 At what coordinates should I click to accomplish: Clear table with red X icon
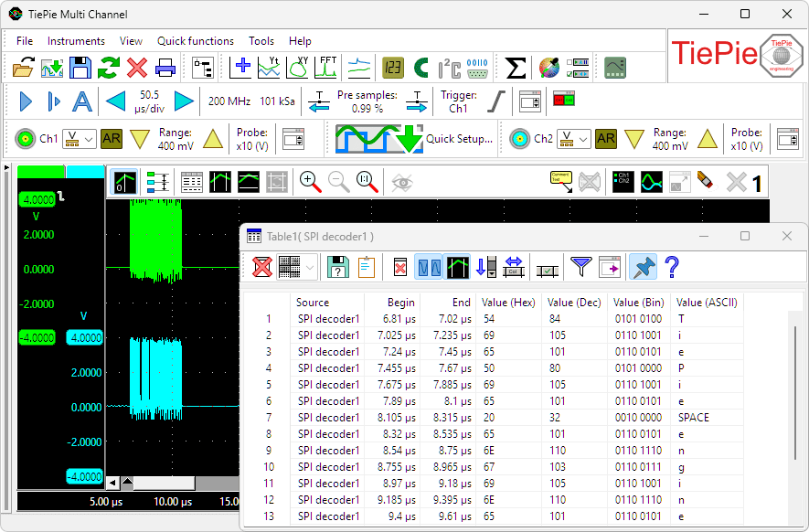tap(262, 267)
